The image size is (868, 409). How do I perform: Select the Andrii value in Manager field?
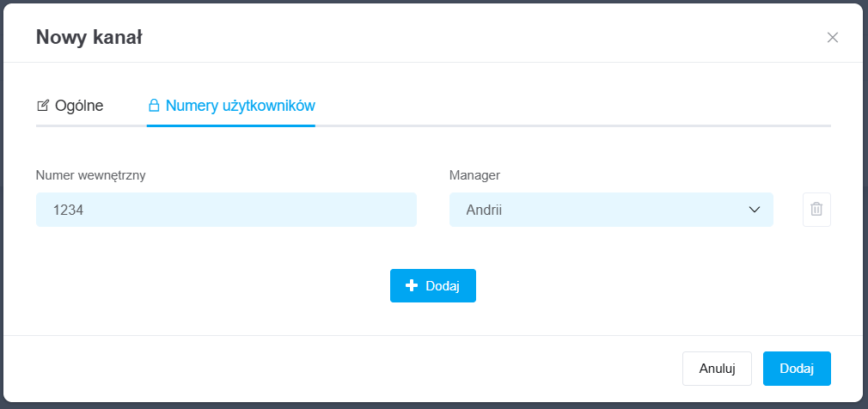(484, 210)
